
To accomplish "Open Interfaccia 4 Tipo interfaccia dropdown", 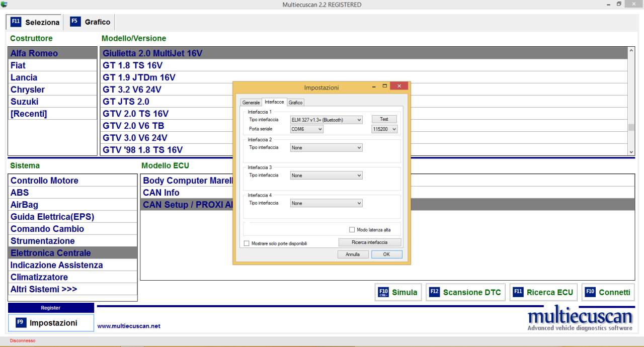I will [327, 203].
